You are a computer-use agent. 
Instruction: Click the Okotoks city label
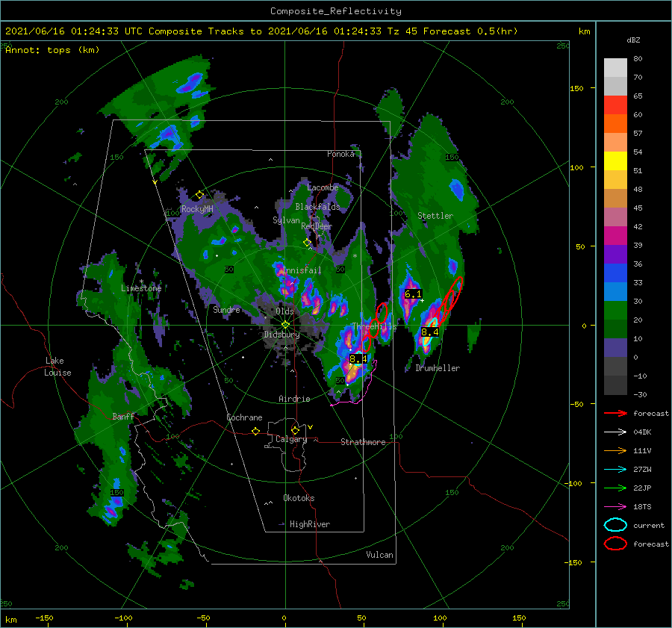click(x=299, y=498)
